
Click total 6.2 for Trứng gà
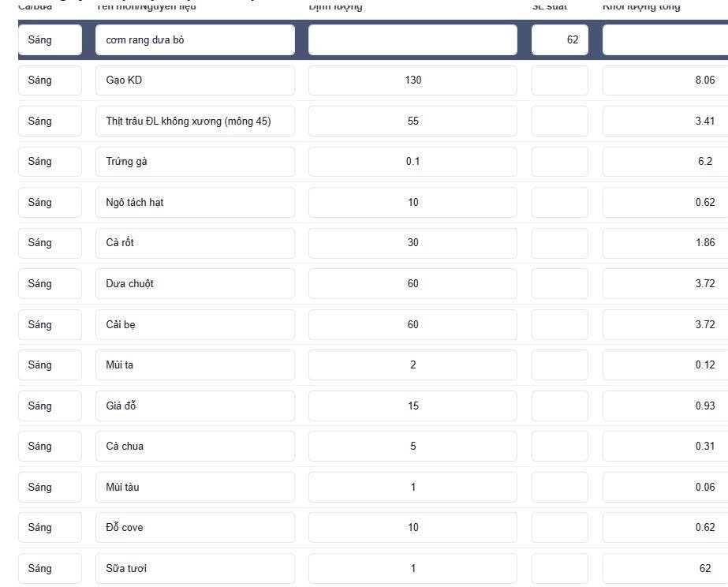pyautogui.click(x=666, y=162)
